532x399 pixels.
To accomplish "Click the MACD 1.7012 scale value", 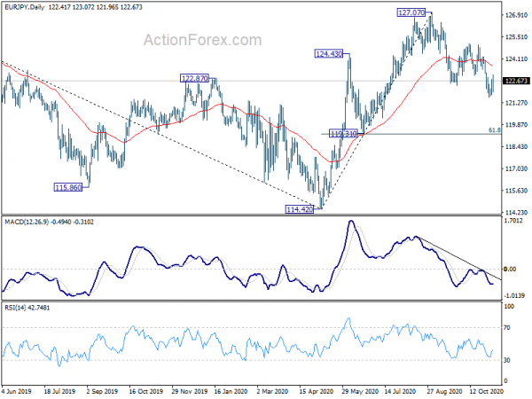I will 513,221.
